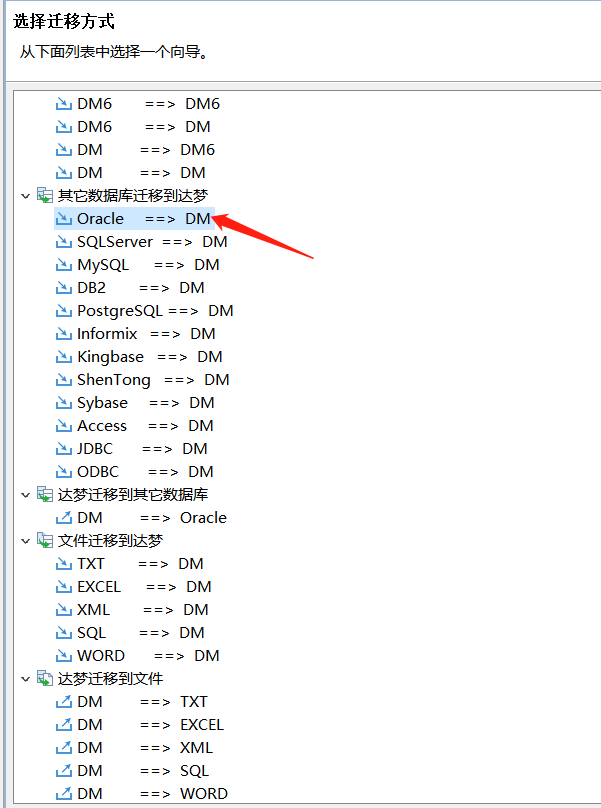
Task: Click the icon beside DM ==> DM
Action: click(63, 173)
